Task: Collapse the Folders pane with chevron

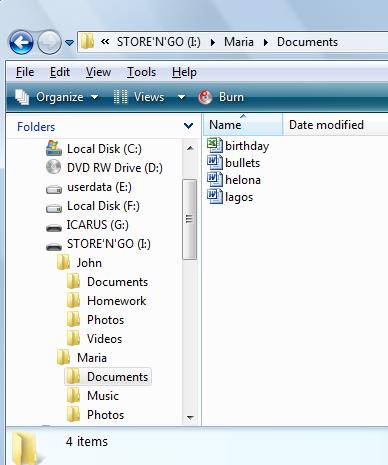Action: pos(188,126)
